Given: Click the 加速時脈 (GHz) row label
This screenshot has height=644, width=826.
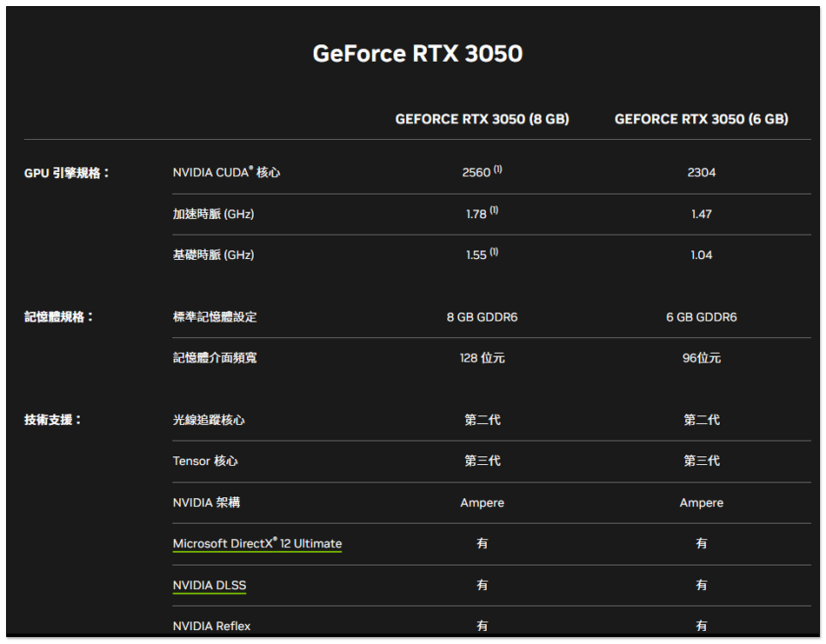Looking at the screenshot, I should tap(213, 214).
